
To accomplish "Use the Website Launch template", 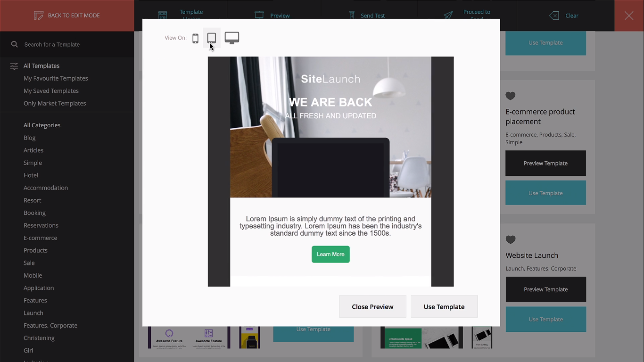I will tap(545, 319).
